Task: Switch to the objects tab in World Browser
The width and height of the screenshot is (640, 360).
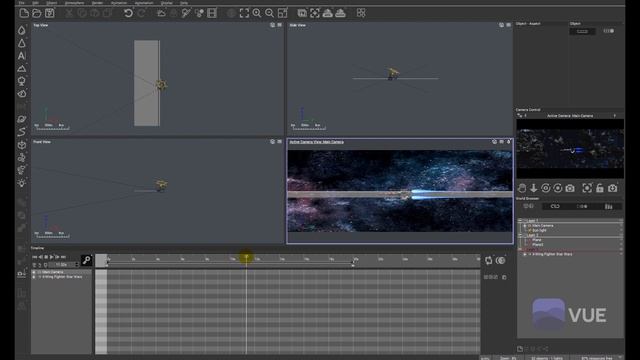Action: click(529, 206)
